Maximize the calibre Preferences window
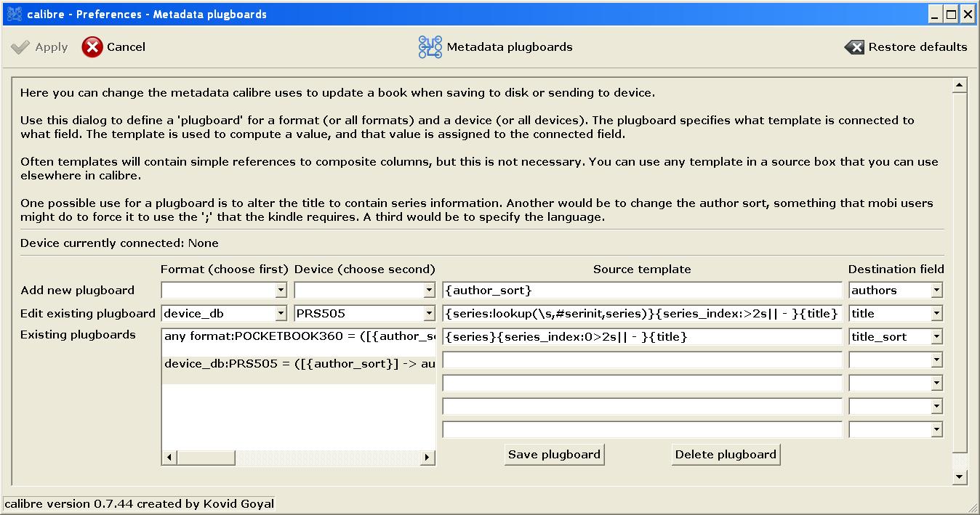 (x=952, y=14)
